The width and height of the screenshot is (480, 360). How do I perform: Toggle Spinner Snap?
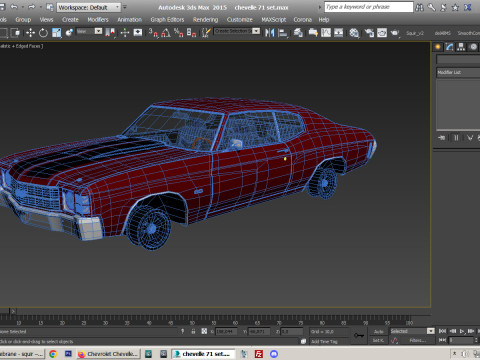tap(191, 32)
